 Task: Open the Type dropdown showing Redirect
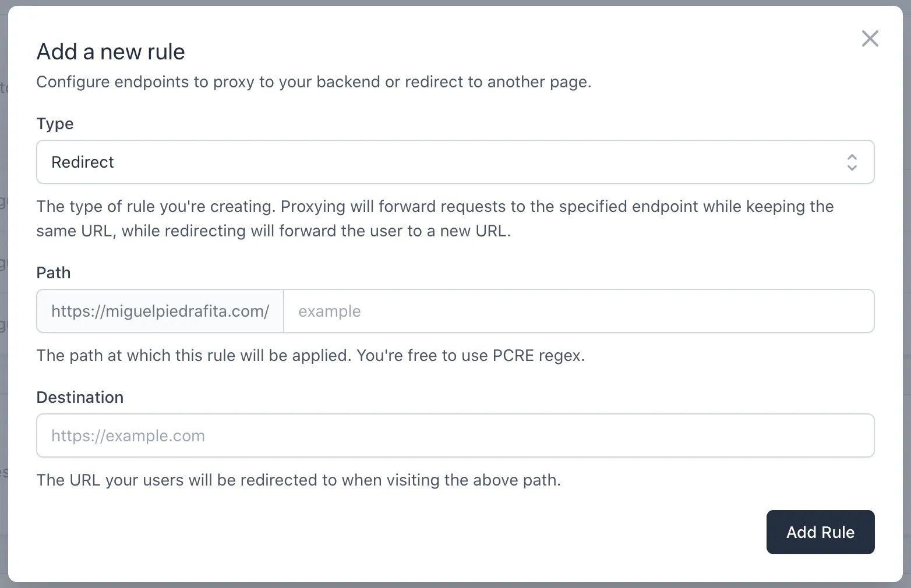tap(454, 162)
